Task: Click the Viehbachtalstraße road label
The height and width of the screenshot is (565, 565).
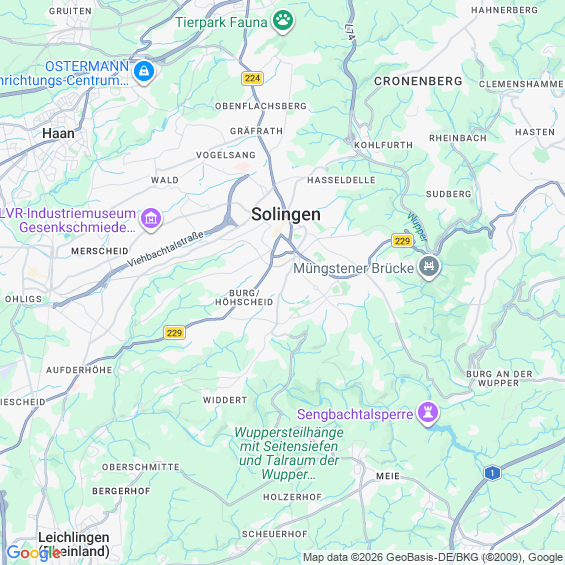Action: (x=165, y=249)
